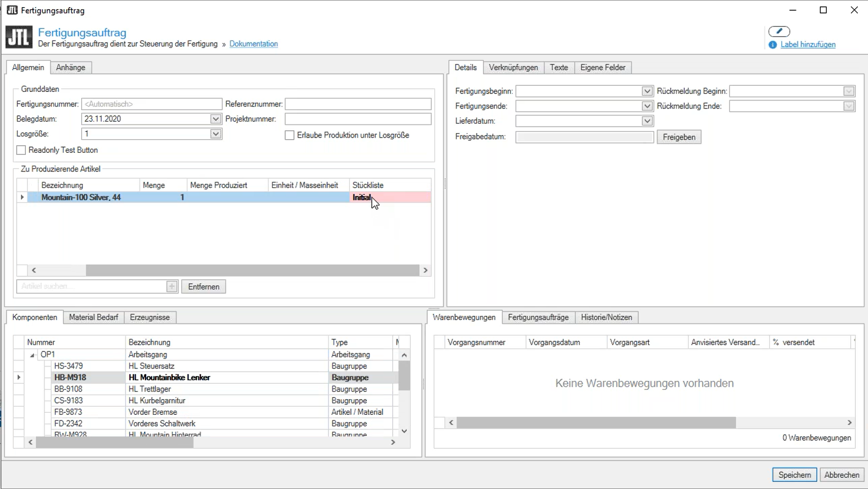This screenshot has height=489, width=868.
Task: Click the row indicator arrow for Mountain-100 Silver
Action: (x=22, y=197)
